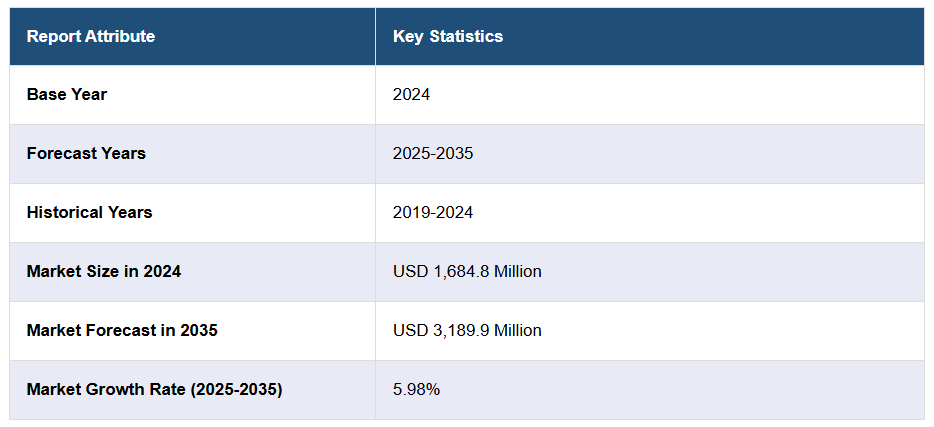
Task: Select the Market Forecast in 2035 label
Action: (x=122, y=330)
